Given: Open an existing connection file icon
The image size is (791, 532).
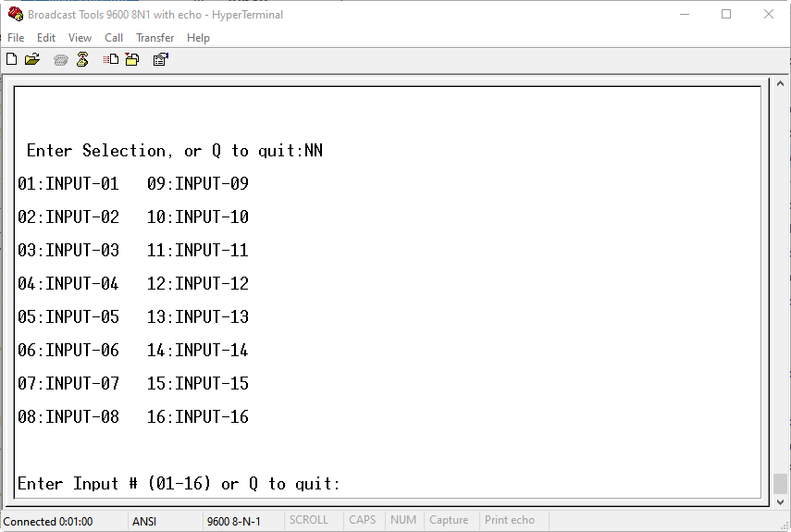Looking at the screenshot, I should tap(32, 59).
